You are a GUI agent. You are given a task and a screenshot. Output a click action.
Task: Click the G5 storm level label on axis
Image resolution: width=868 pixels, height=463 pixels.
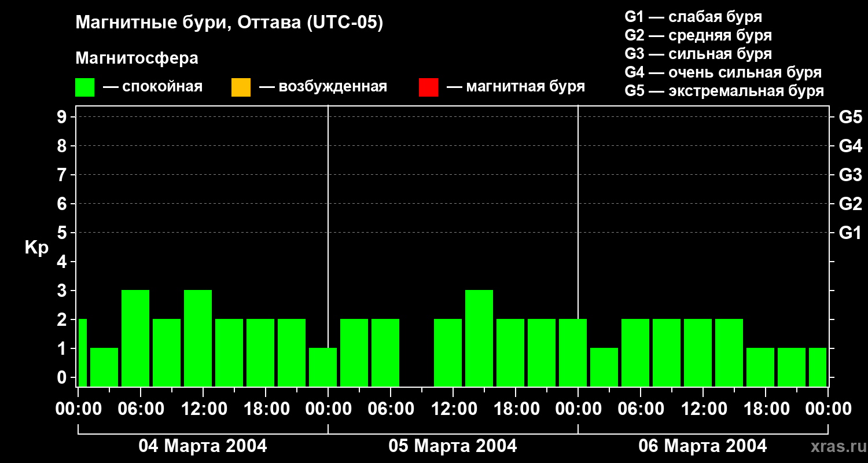click(x=850, y=117)
